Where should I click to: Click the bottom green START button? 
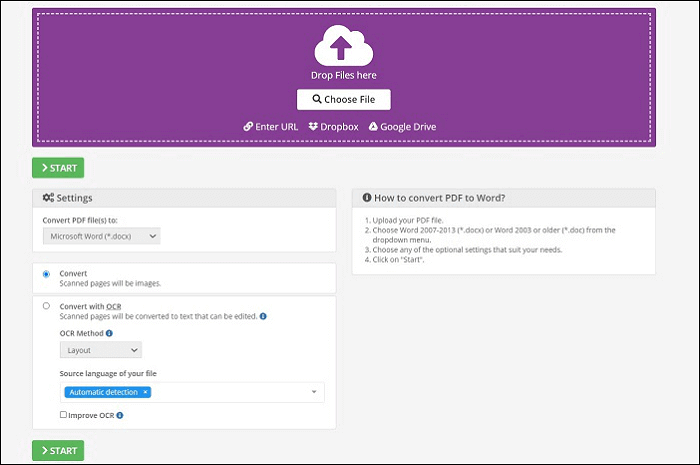click(x=58, y=450)
